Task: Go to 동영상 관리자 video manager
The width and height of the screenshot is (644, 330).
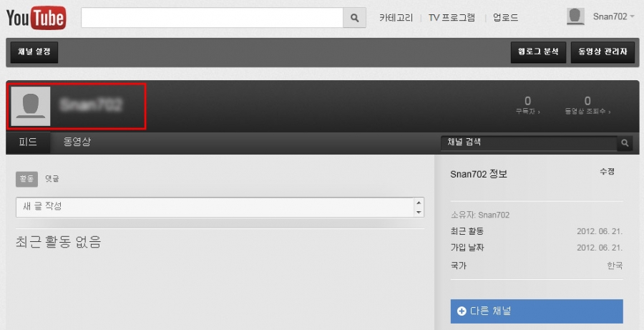Action: point(602,52)
